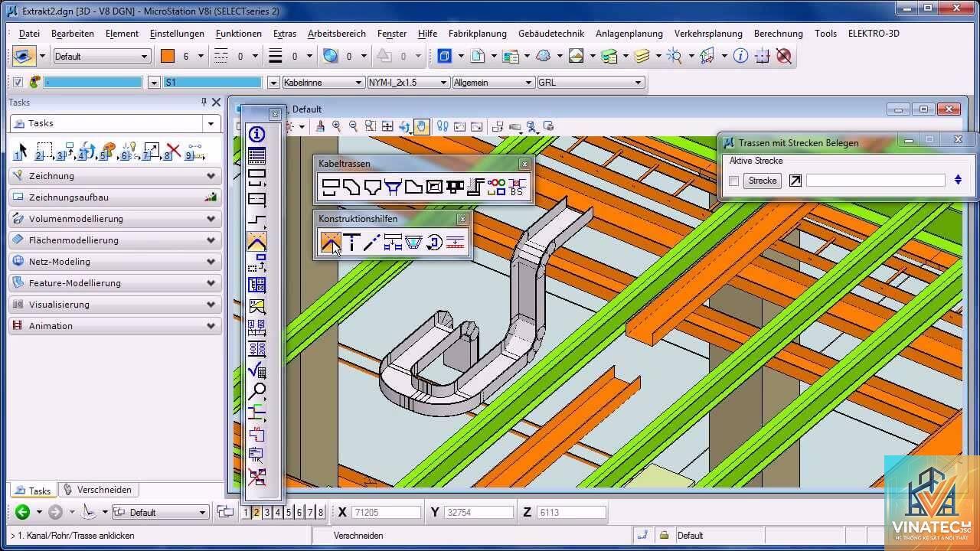Select the magnifier tool in the vertical toolbox
This screenshot has width=980, height=551.
pyautogui.click(x=256, y=392)
